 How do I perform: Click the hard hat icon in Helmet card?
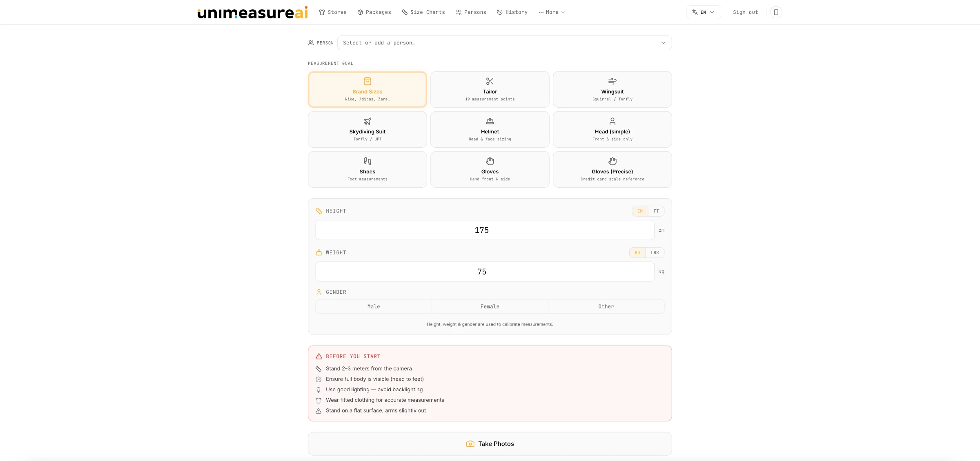tap(490, 121)
